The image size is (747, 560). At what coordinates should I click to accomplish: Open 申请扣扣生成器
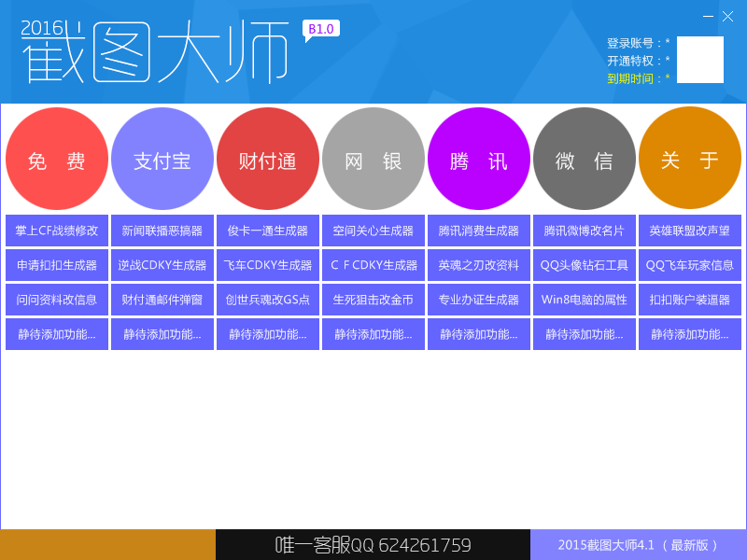point(57,265)
